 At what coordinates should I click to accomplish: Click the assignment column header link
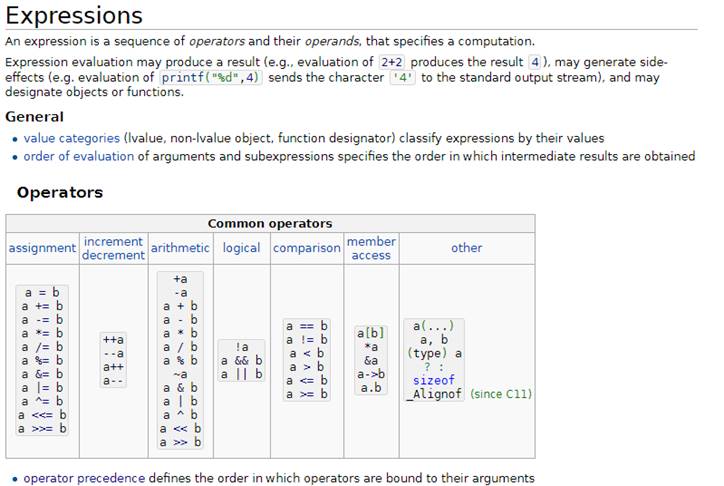coord(42,248)
